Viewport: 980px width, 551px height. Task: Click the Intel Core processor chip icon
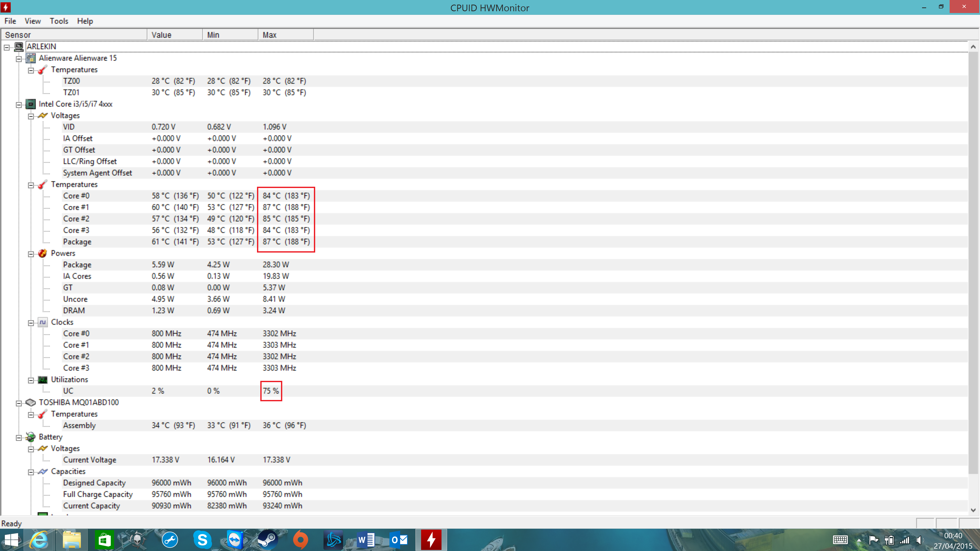click(31, 104)
